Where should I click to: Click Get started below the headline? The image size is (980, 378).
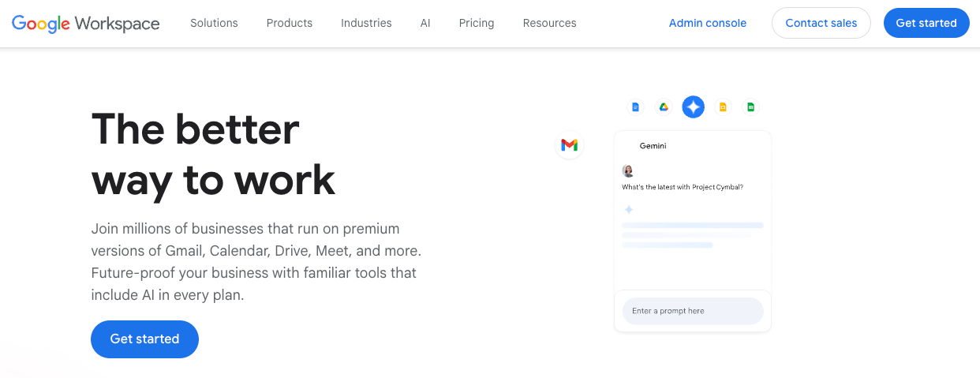pos(144,339)
